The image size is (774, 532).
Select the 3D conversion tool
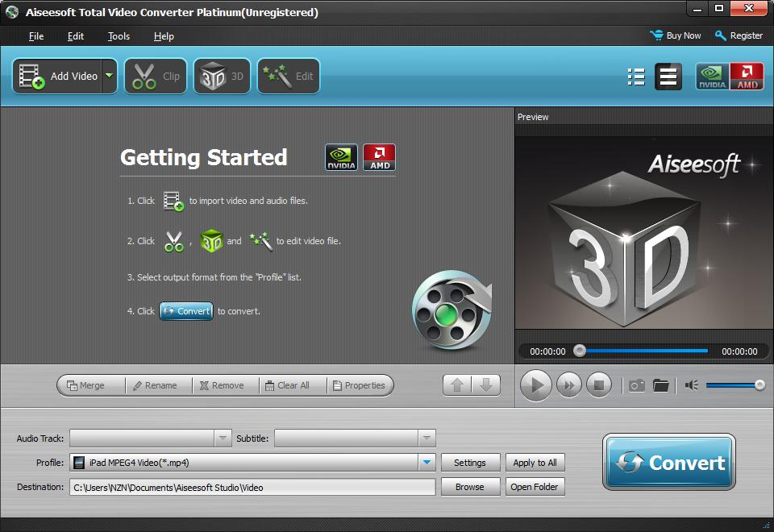point(222,76)
